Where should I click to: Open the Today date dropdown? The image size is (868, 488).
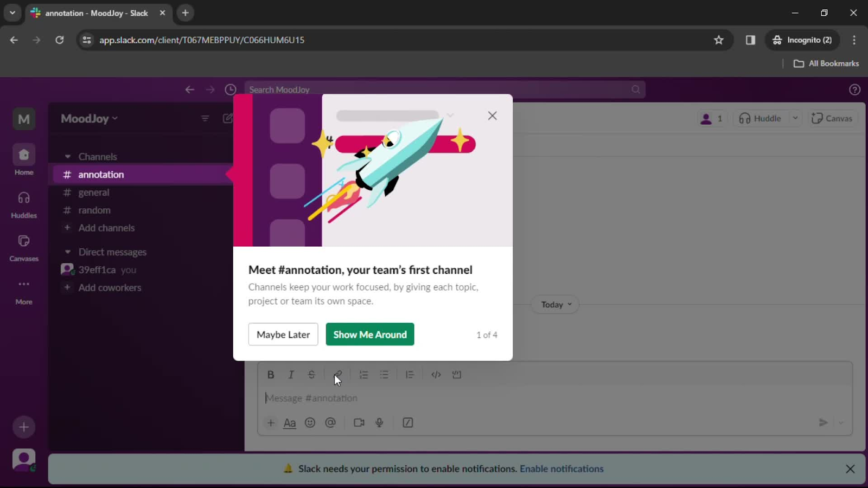tap(556, 305)
